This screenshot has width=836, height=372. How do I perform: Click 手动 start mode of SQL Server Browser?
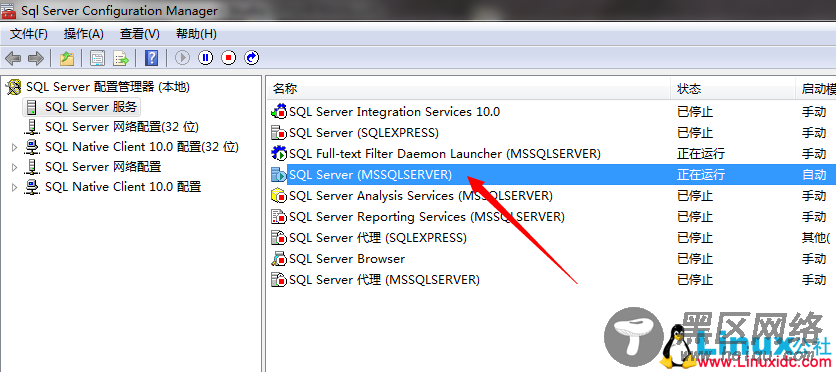click(x=814, y=258)
